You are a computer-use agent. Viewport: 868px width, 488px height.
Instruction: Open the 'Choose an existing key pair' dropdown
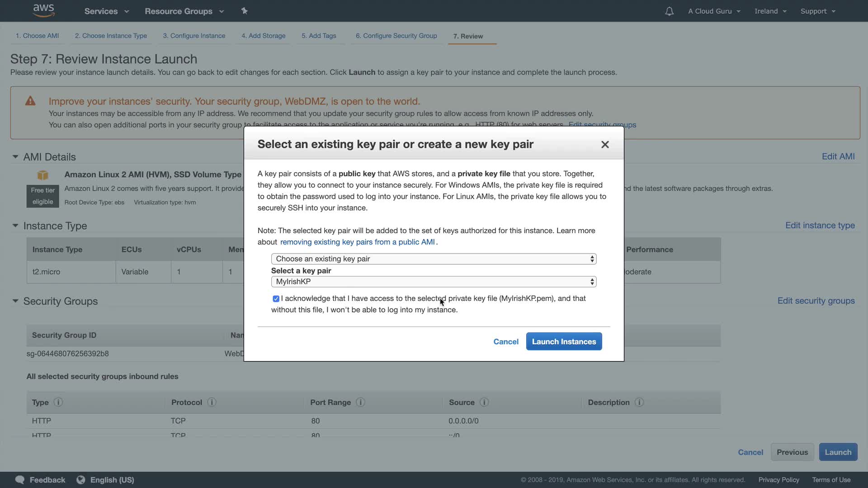434,259
